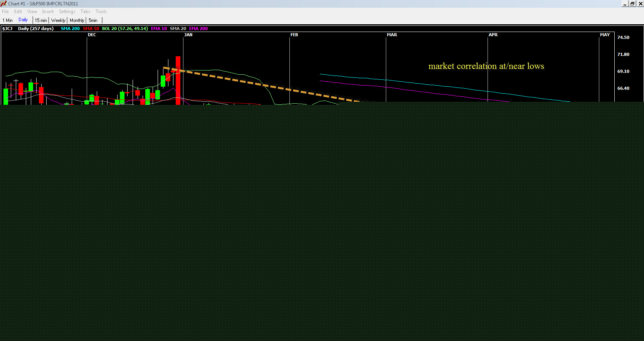644x341 pixels.
Task: Click the chart application icon in title bar
Action: click(3, 3)
